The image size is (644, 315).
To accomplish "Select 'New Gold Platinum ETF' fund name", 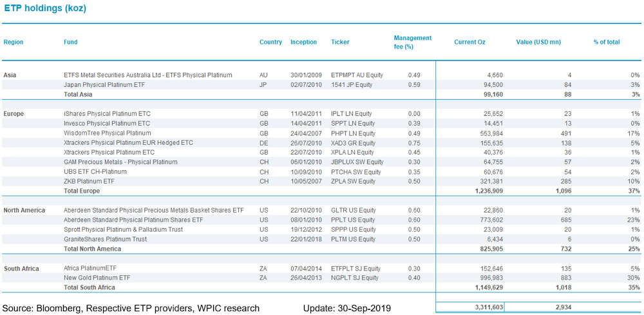I will (x=97, y=278).
